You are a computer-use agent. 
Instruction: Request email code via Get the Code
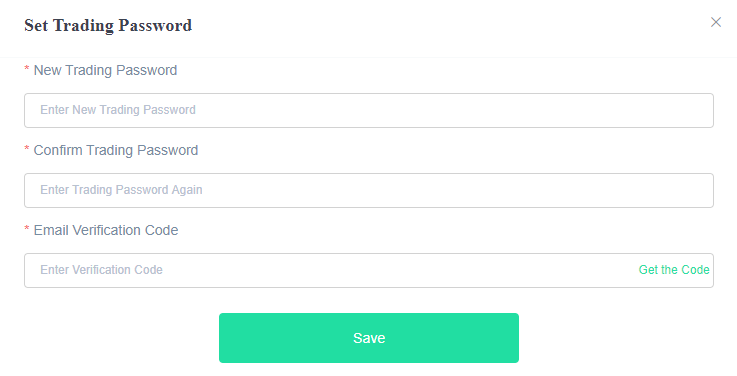(674, 270)
